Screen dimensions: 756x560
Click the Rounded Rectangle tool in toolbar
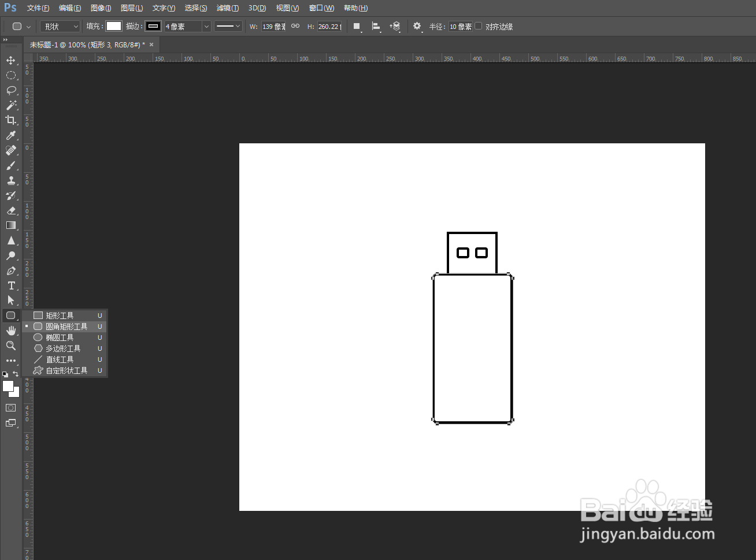click(x=11, y=316)
